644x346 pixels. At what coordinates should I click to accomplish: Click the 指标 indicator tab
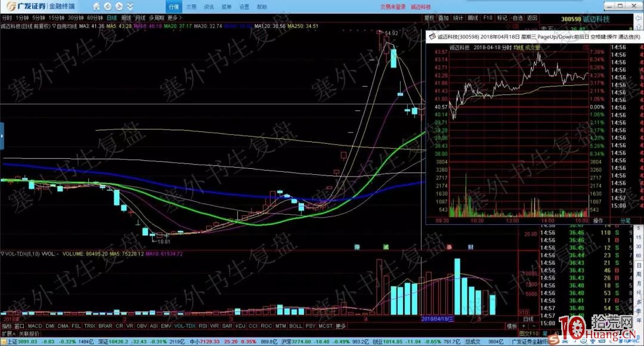click(7, 326)
